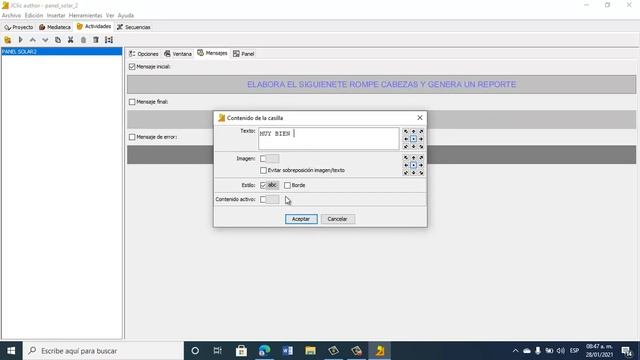Image resolution: width=640 pixels, height=360 pixels.
Task: Open the Panel activity tab
Action: pos(244,54)
